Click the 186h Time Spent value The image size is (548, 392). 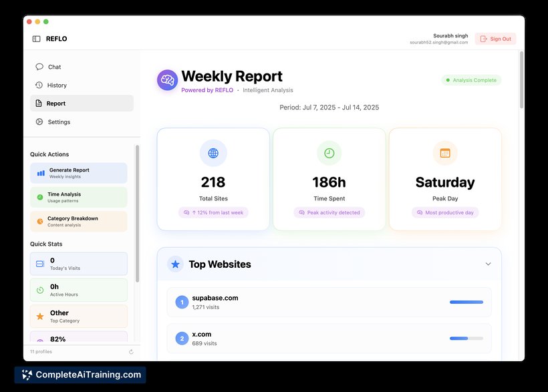(x=329, y=182)
